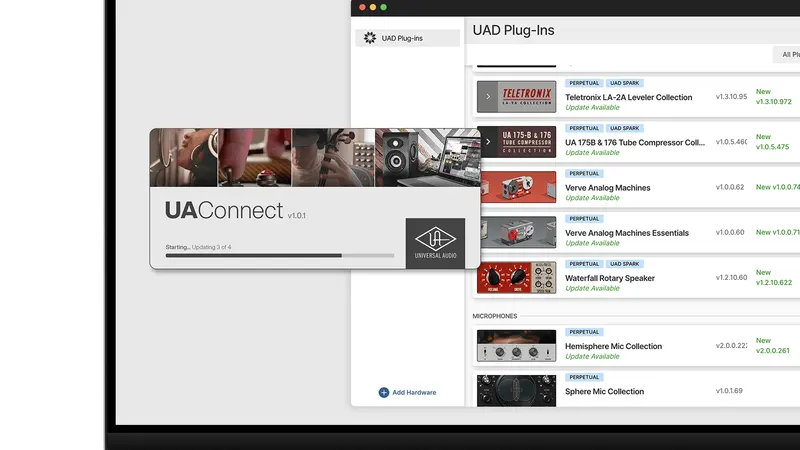Click the 'Starting... Updating 3 of 4' status text
800x450 pixels.
pos(198,247)
